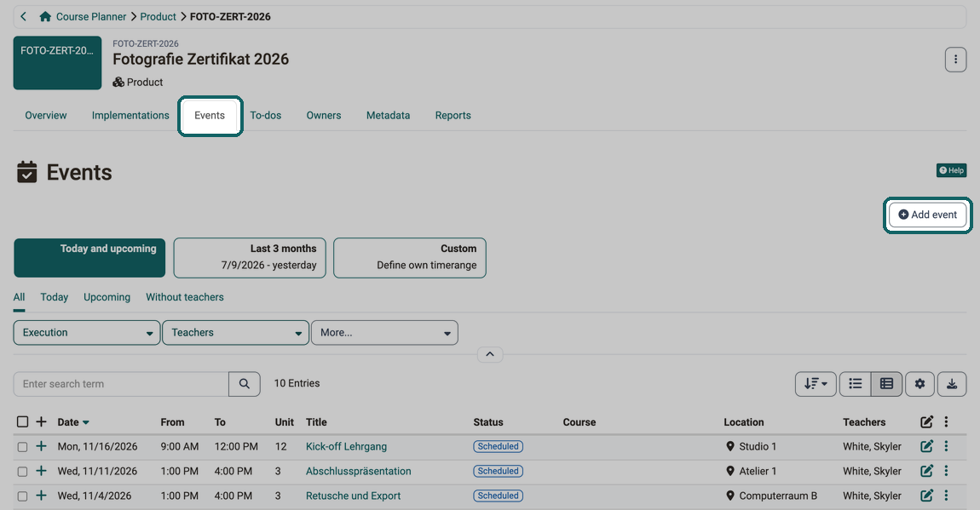Edit the Abschlusspräsentation event
The height and width of the screenshot is (510, 980).
(926, 471)
